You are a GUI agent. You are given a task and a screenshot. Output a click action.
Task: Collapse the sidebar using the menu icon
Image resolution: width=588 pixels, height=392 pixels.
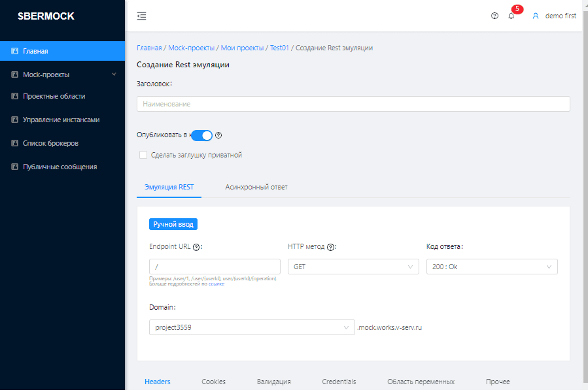tap(141, 16)
